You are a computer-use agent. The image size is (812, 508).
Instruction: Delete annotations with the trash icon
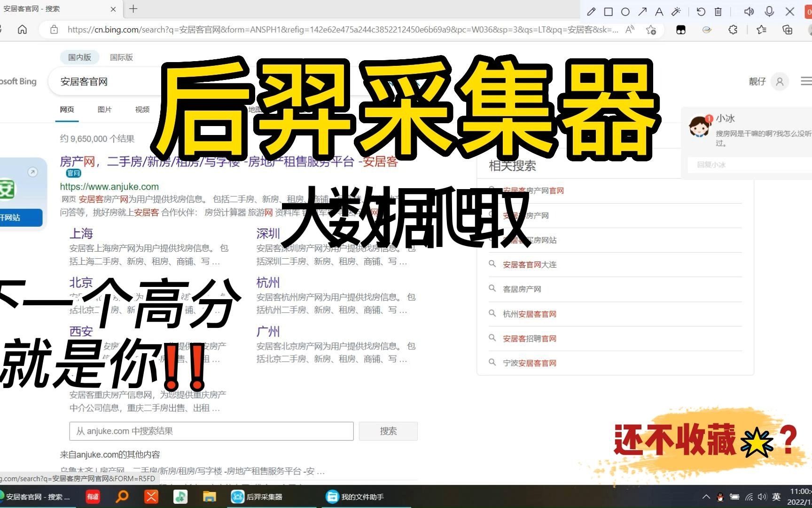tap(718, 12)
